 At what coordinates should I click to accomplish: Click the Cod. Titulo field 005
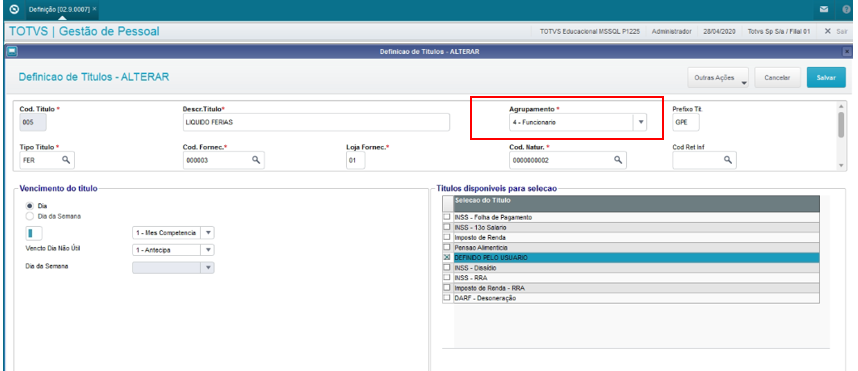(33, 123)
